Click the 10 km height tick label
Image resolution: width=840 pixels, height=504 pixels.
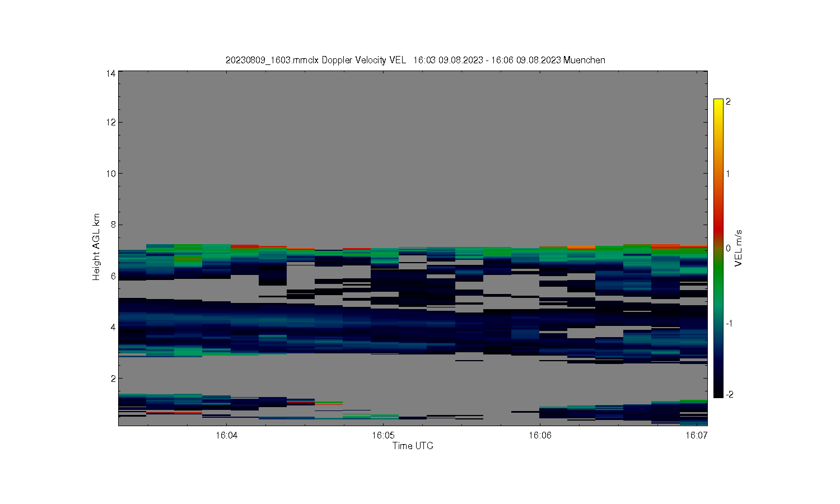pos(111,174)
